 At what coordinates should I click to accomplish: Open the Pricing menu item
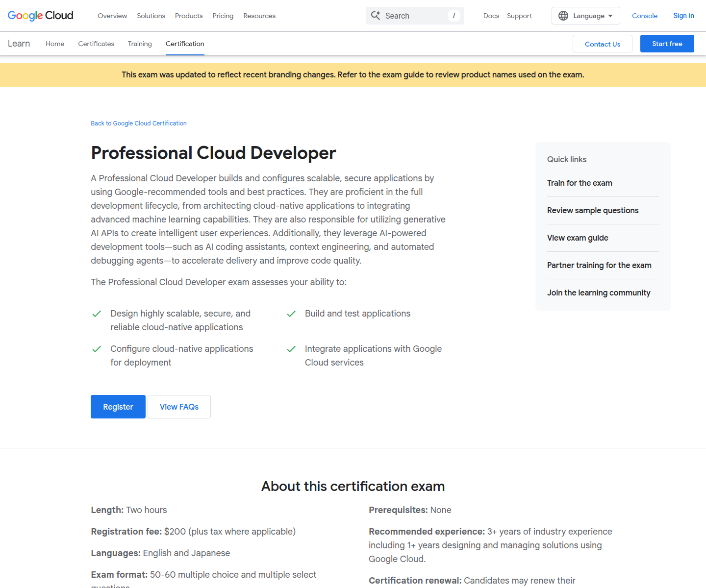[x=223, y=16]
